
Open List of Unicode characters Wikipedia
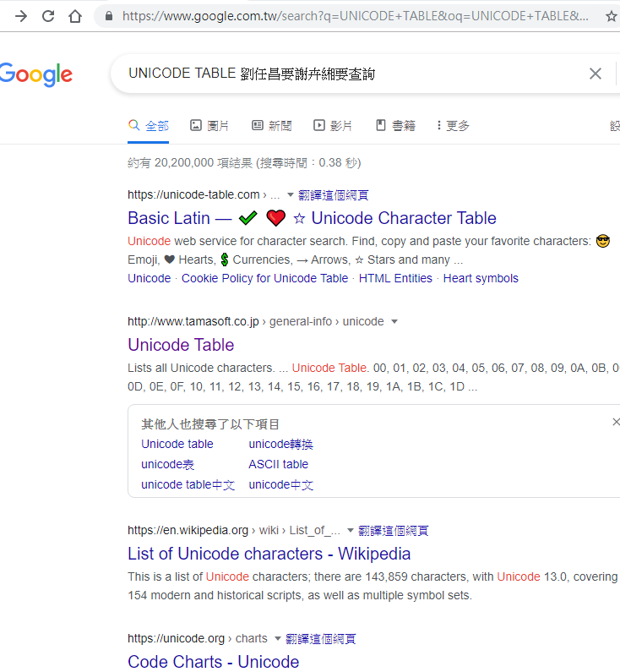(269, 554)
